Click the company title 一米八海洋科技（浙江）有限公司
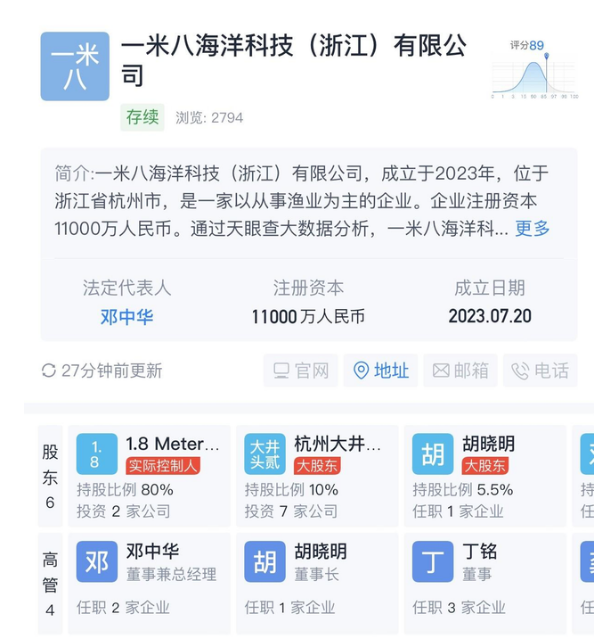The image size is (606, 643). coord(294,60)
